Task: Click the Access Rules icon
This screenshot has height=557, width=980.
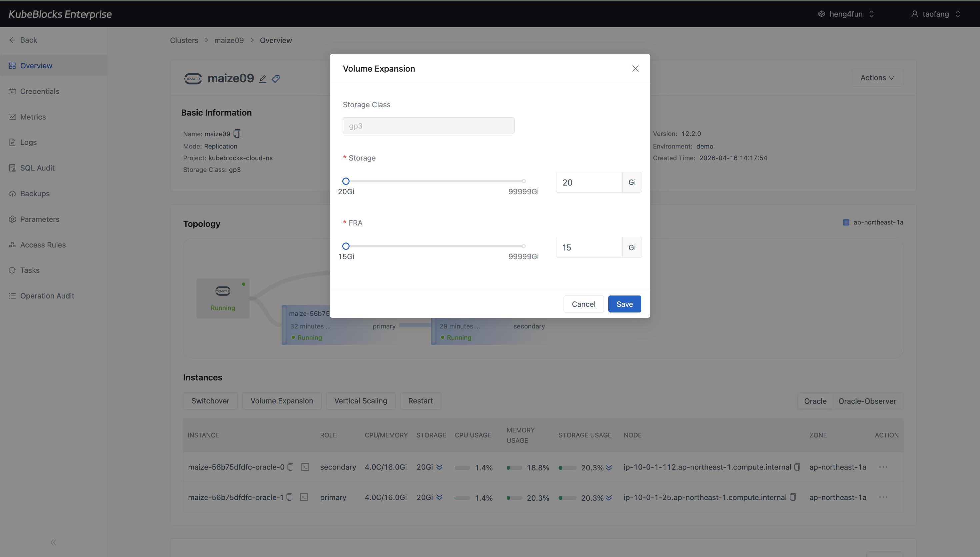Action: [x=12, y=245]
